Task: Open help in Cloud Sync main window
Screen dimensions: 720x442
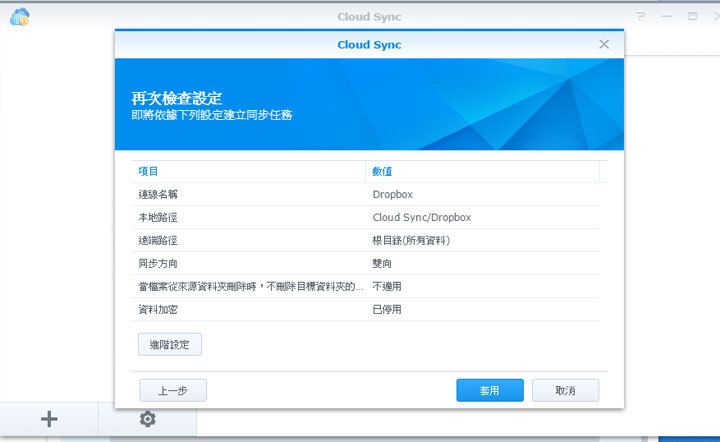Action: click(x=641, y=17)
